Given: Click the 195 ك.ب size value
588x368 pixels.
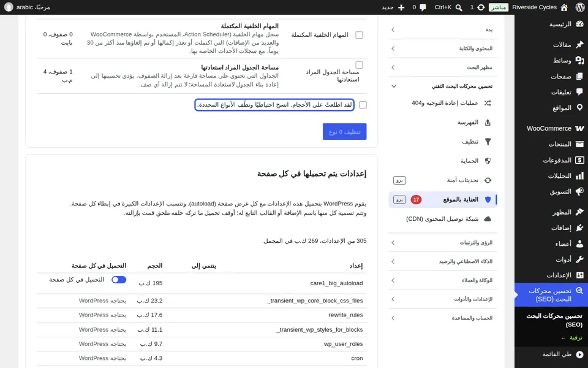Looking at the screenshot, I should (151, 283).
